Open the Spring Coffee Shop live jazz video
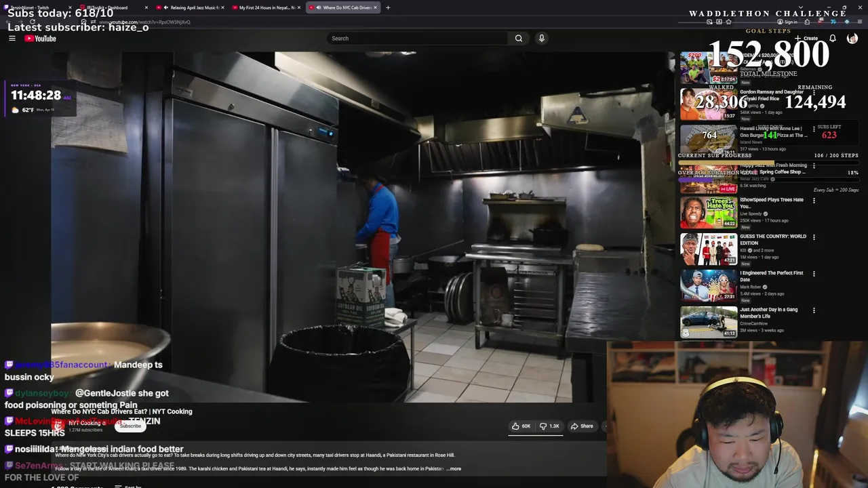The height and width of the screenshot is (488, 868). pos(709,177)
